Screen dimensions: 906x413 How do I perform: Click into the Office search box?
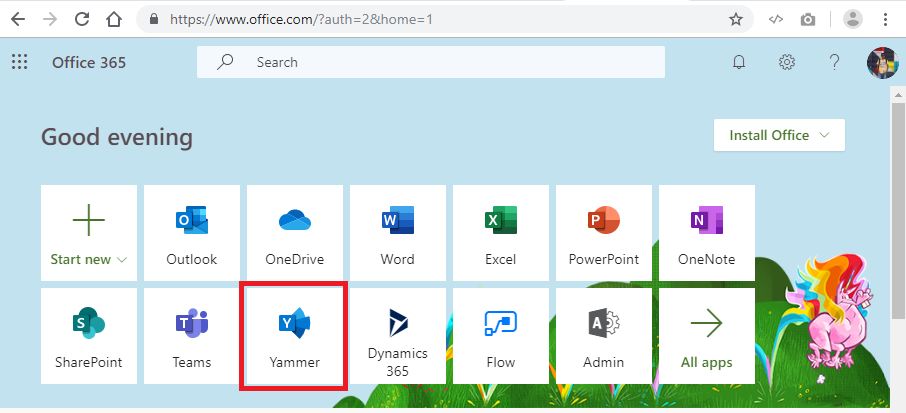[x=430, y=62]
